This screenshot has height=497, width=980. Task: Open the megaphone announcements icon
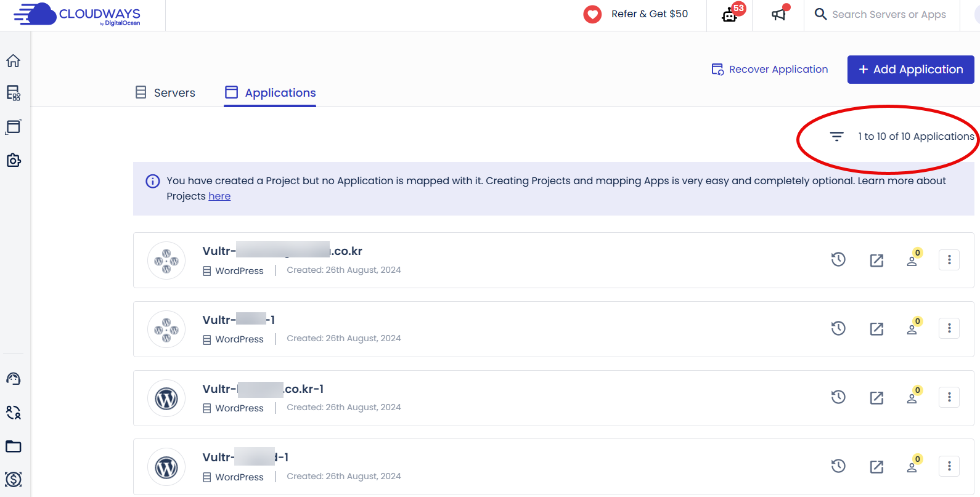(780, 14)
